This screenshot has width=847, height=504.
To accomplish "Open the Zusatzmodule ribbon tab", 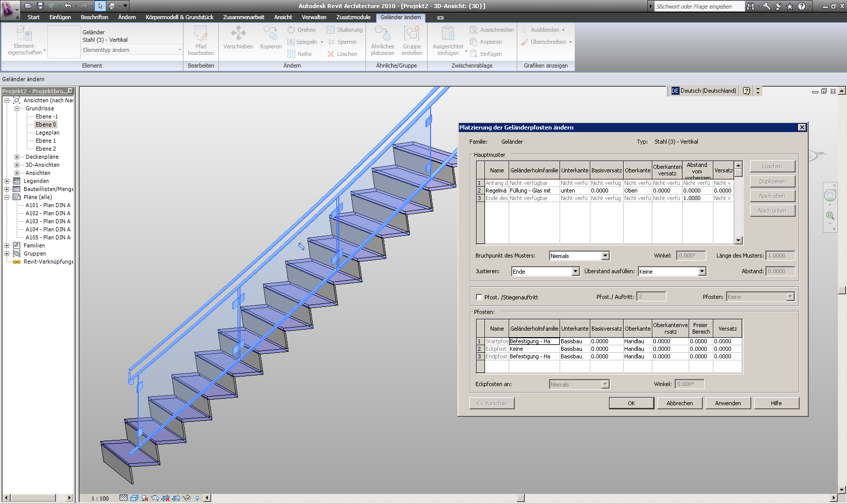I will [x=353, y=17].
